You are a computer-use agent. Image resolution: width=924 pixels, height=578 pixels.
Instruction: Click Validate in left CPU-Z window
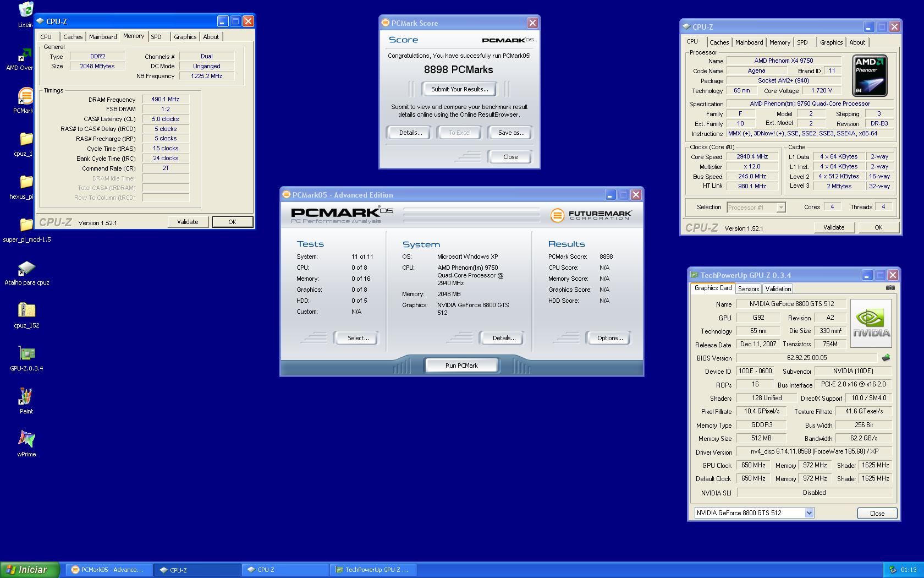[x=188, y=222]
